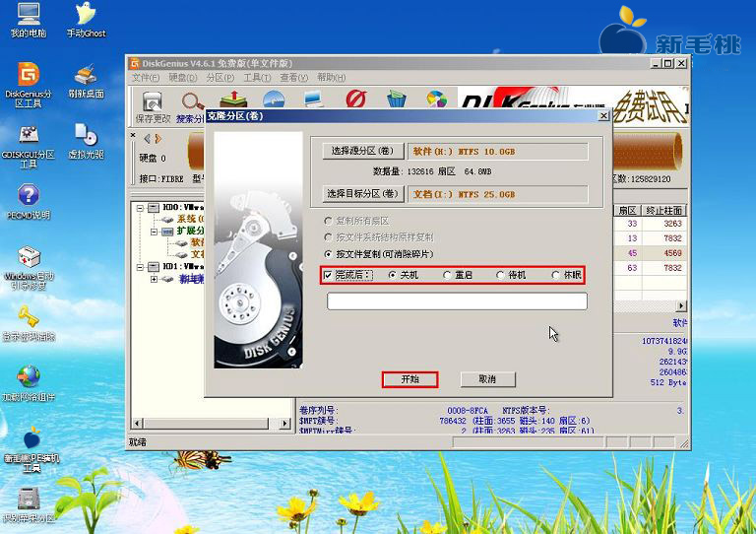Click the 文档(I:) NTFS 25.0GB target field
The width and height of the screenshot is (756, 534).
[497, 194]
